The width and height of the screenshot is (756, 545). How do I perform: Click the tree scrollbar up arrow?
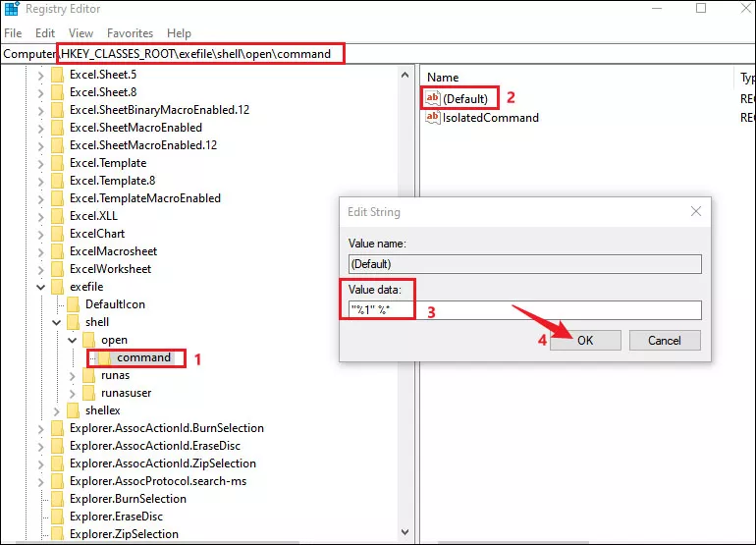[405, 75]
